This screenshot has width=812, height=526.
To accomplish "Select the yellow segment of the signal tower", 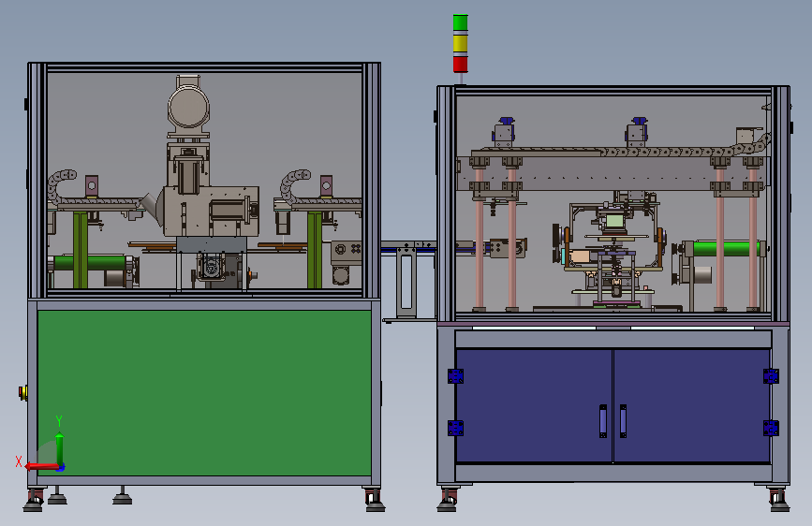I will pos(461,43).
